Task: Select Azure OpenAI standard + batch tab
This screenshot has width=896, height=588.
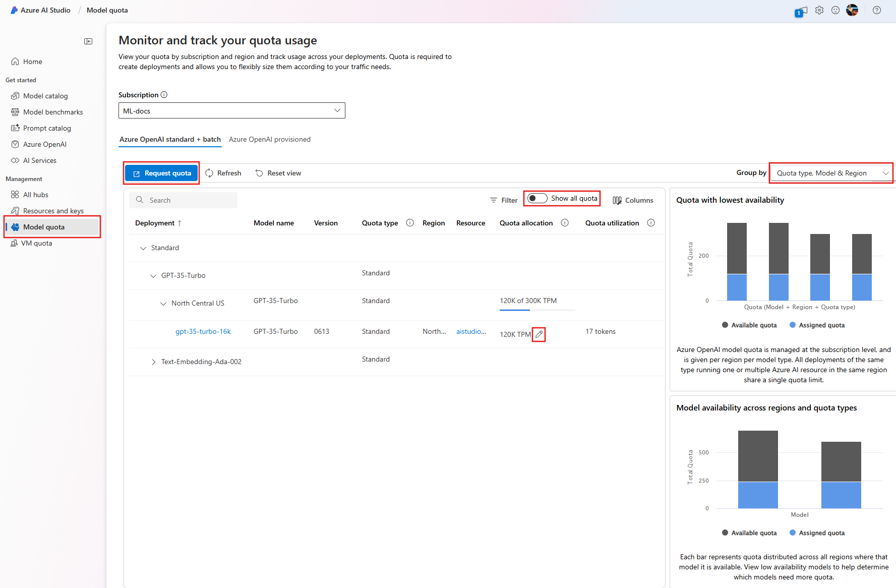Action: 170,139
